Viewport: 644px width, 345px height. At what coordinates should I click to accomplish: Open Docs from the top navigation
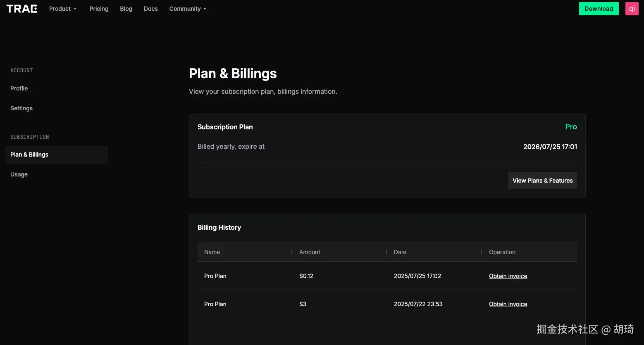pyautogui.click(x=150, y=9)
